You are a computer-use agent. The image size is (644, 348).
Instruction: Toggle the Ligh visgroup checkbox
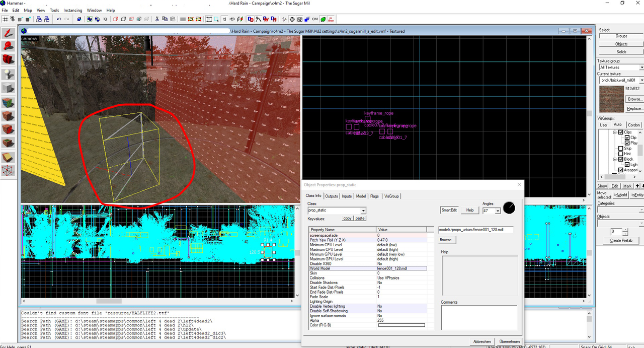(x=627, y=165)
